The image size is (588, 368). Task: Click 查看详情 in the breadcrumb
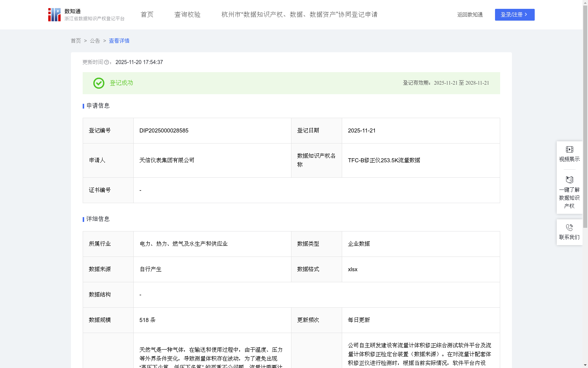[x=119, y=41]
